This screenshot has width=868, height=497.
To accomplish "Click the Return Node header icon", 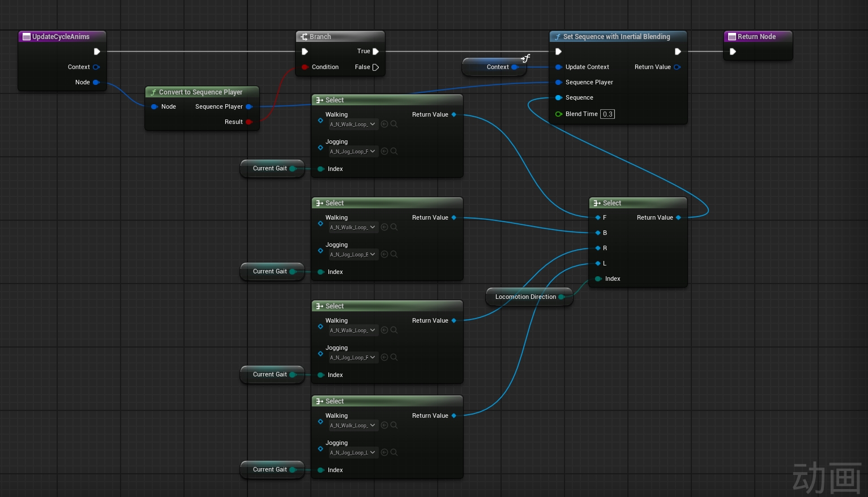I will (x=732, y=37).
